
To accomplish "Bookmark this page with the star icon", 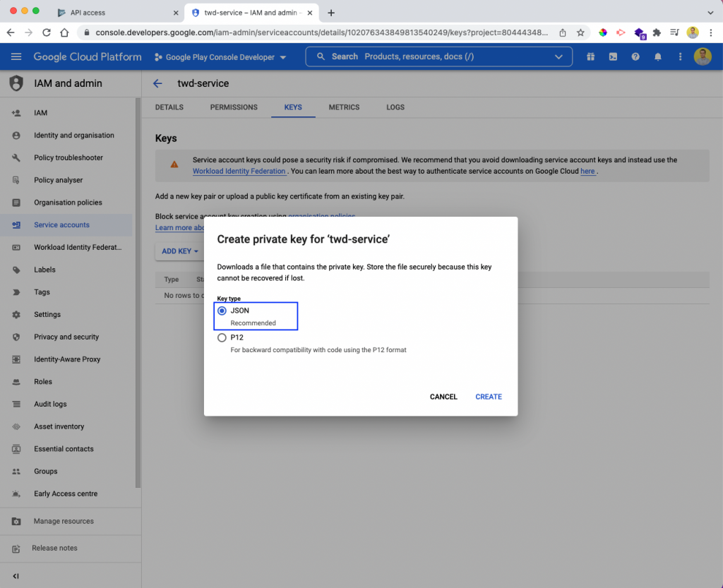I will (x=580, y=32).
